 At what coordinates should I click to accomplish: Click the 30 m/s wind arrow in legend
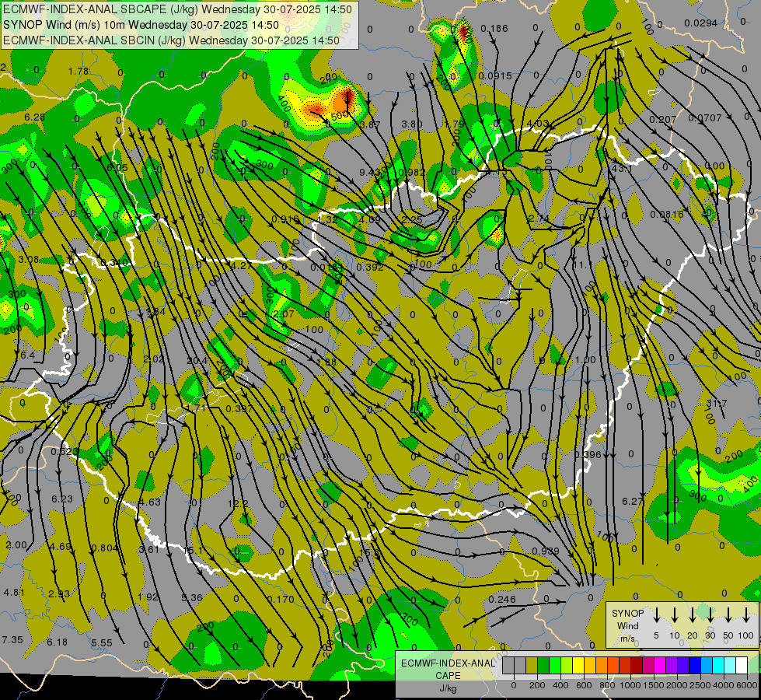pos(710,614)
